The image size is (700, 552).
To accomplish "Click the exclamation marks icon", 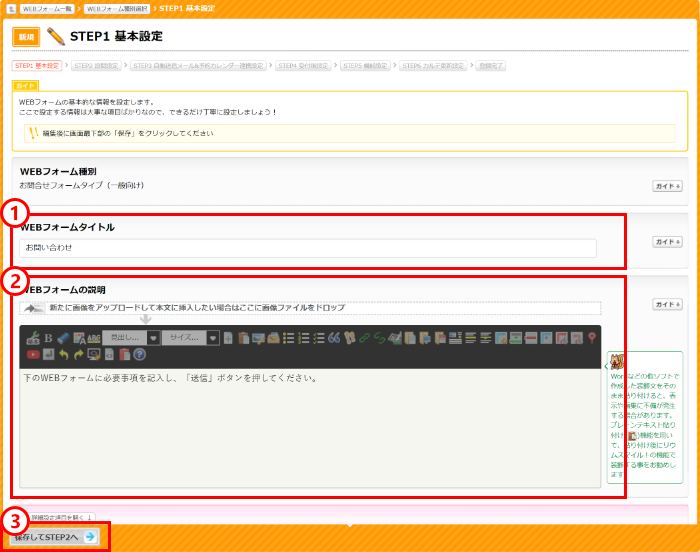I will [x=349, y=338].
